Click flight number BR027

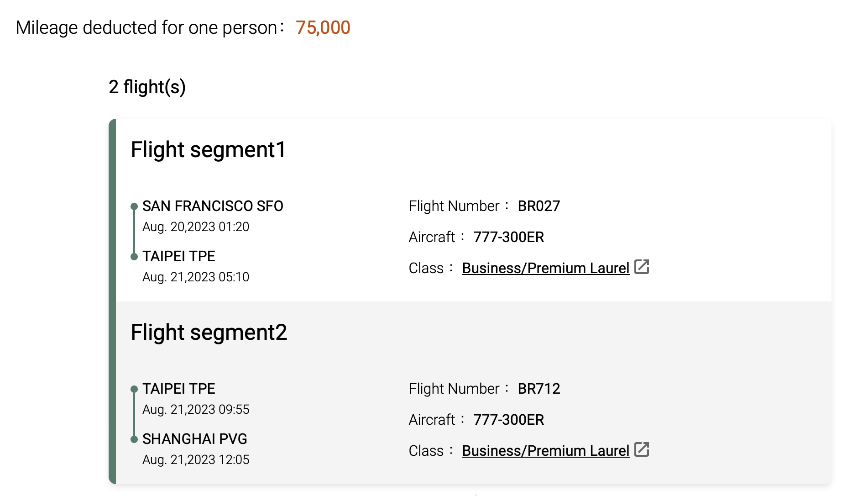[539, 206]
